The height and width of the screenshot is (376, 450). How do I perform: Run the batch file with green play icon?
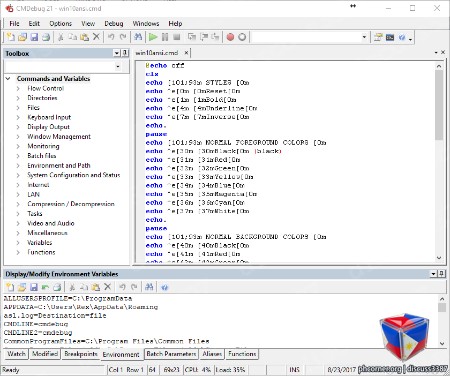pos(153,37)
